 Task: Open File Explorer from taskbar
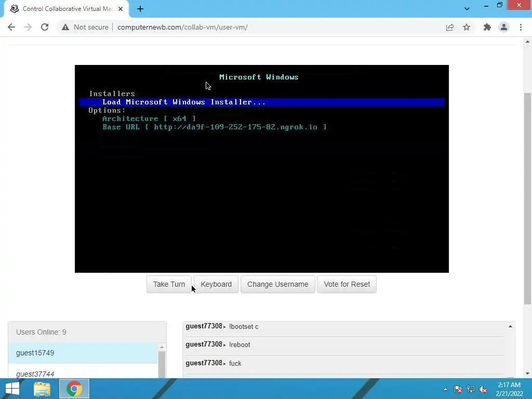(x=42, y=389)
